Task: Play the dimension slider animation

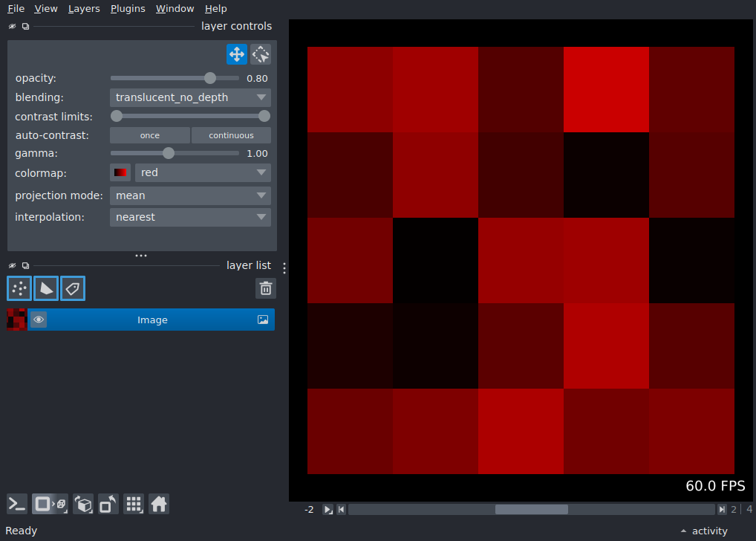Action: [x=328, y=510]
